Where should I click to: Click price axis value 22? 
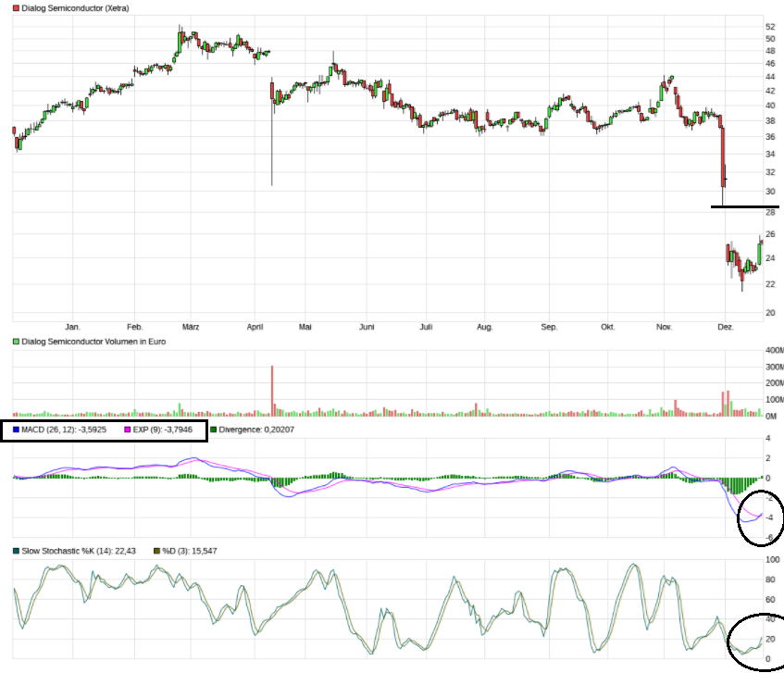[770, 284]
